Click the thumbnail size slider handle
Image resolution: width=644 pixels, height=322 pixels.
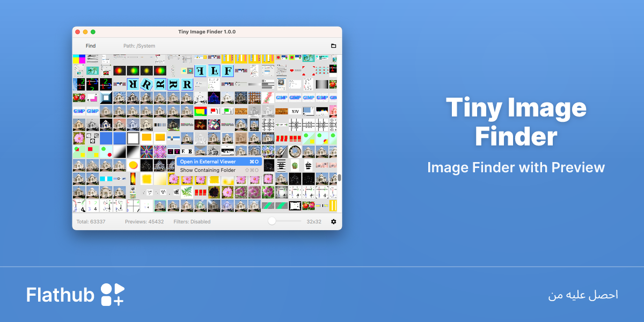pyautogui.click(x=272, y=221)
